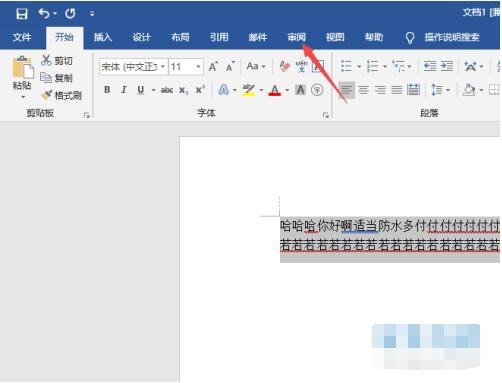This screenshot has width=502, height=383.
Task: Activate the 格式刷 format painter
Action: point(62,95)
